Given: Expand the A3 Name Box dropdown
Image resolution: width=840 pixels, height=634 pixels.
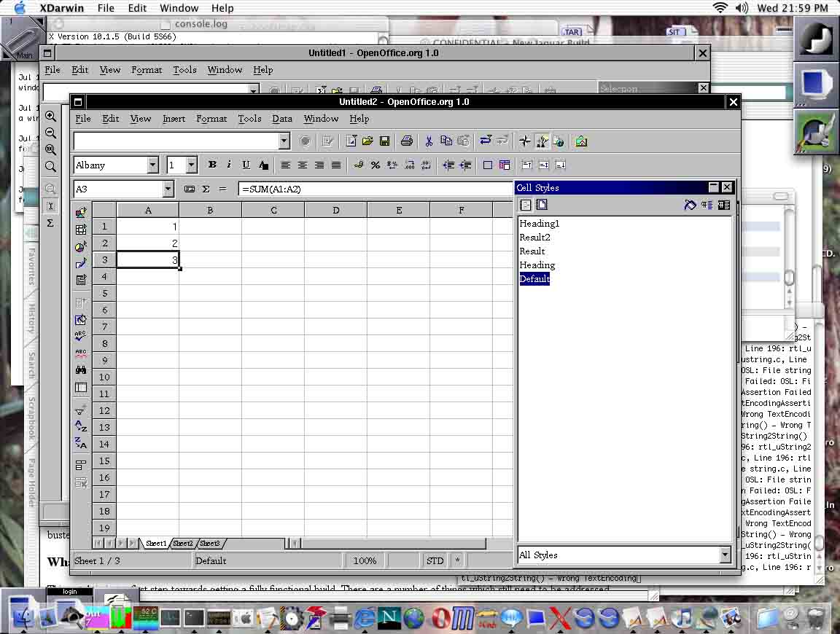Looking at the screenshot, I should pos(168,189).
